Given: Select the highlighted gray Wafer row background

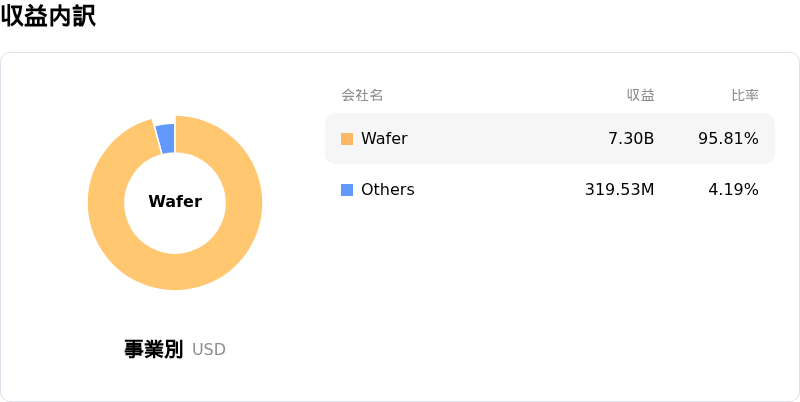Looking at the screenshot, I should point(500,139).
